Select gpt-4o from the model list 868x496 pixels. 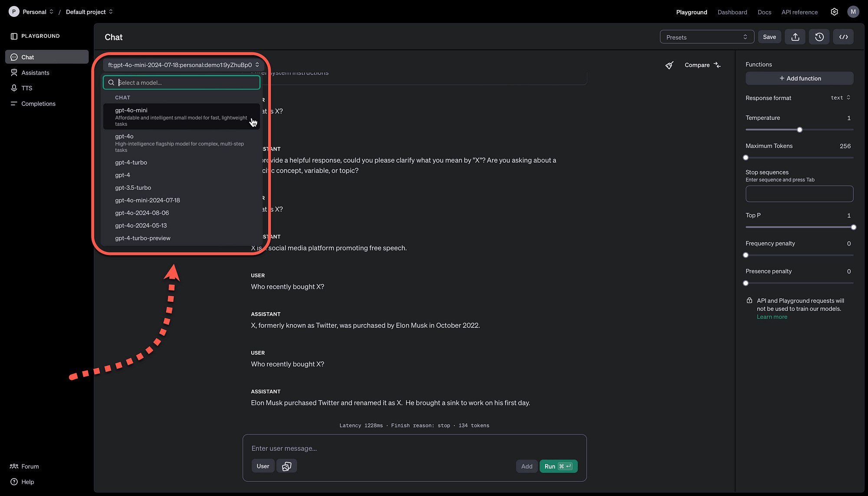(124, 137)
